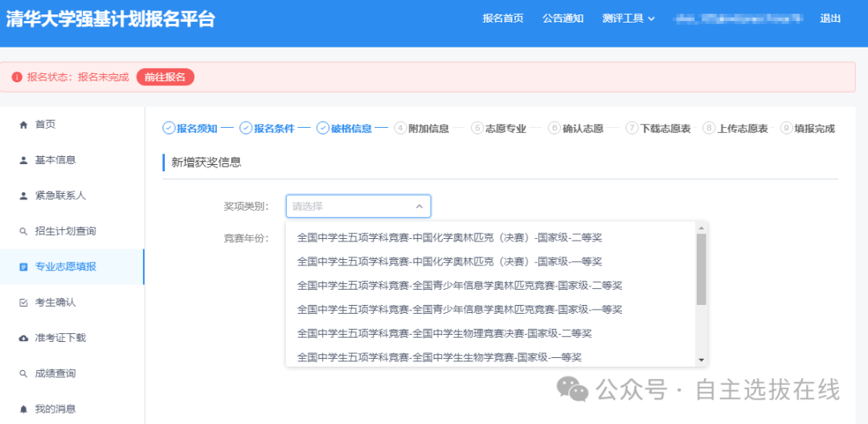Open 紧急联系人 sidebar item
868x424 pixels.
pos(72,196)
